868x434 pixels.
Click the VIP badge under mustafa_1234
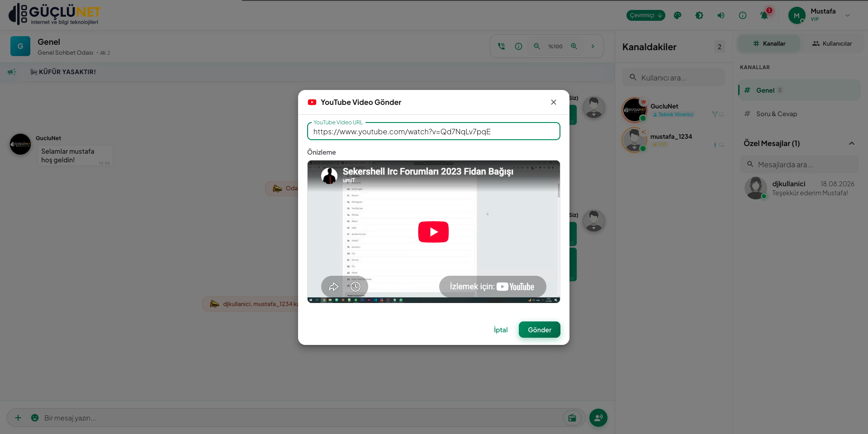tap(660, 145)
